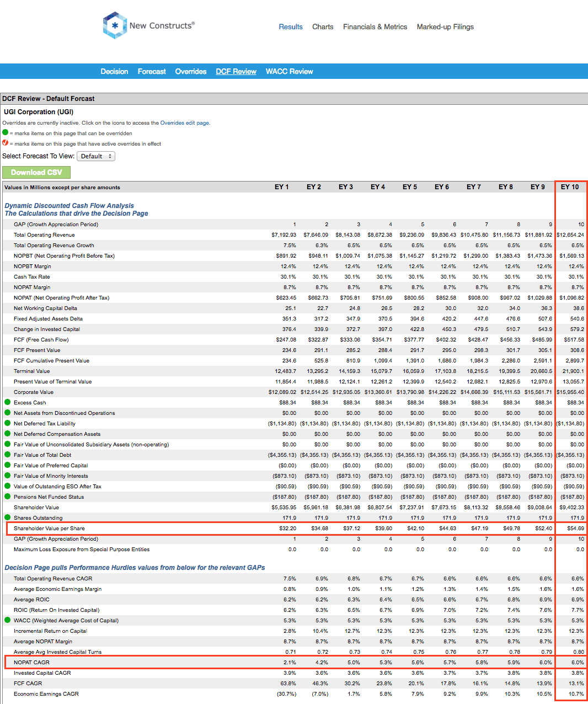Screen dimensions: 588x704
Task: Click the Terminal Value row label
Action: click(x=31, y=371)
